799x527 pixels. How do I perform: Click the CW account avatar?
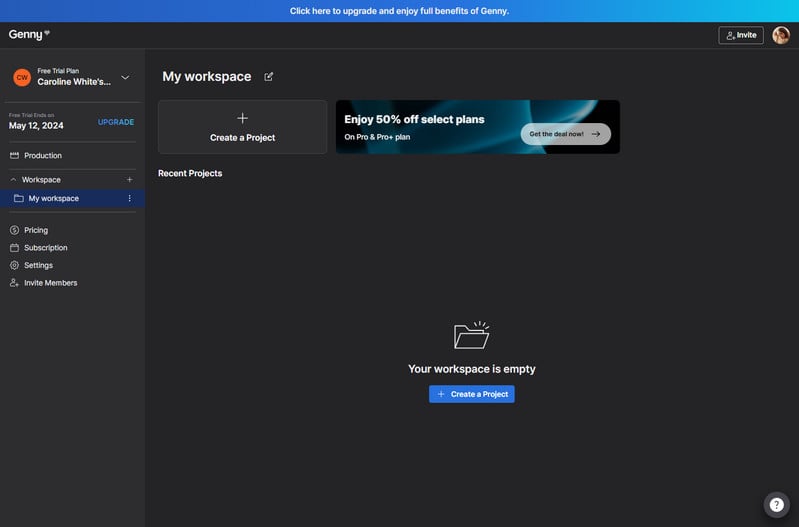tap(22, 77)
